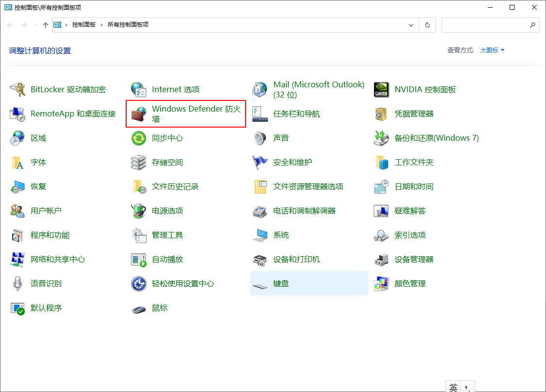Open 备份和还原(Windows 7) icon
Image resolution: width=546 pixels, height=392 pixels.
[x=381, y=138]
